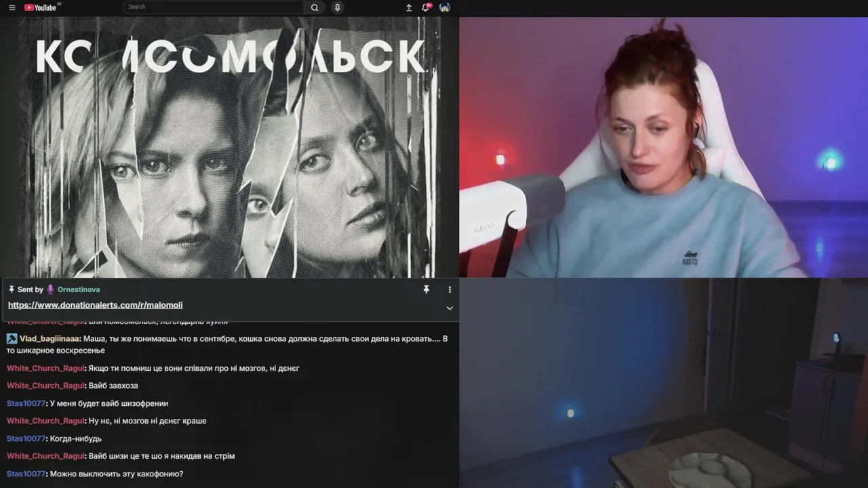Go to YouTube home via logo
This screenshot has height=488, width=868.
pyautogui.click(x=42, y=7)
